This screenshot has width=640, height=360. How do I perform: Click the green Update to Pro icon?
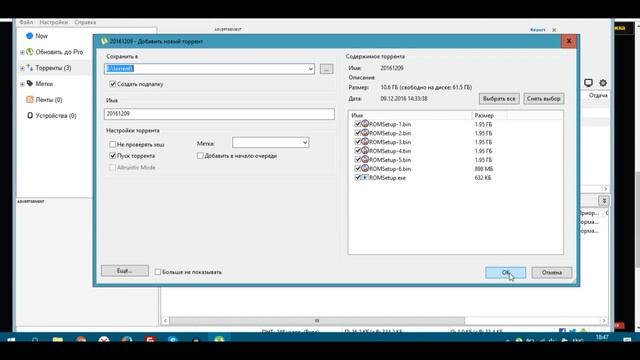pos(29,52)
